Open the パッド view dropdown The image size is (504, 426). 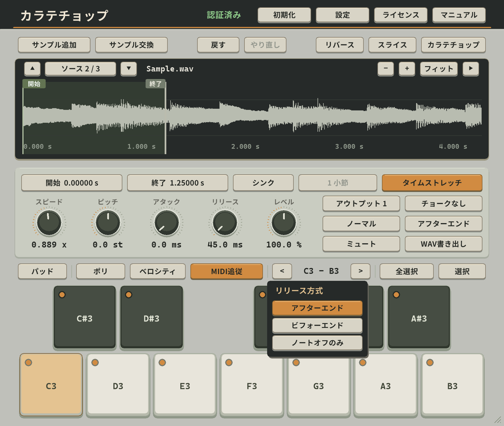pos(42,271)
